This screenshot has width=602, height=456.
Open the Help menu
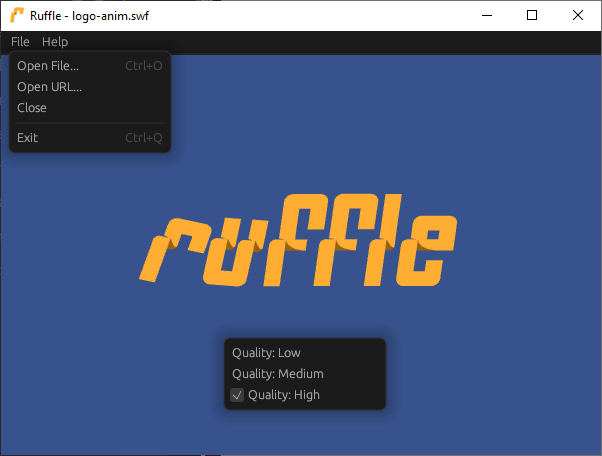(55, 42)
